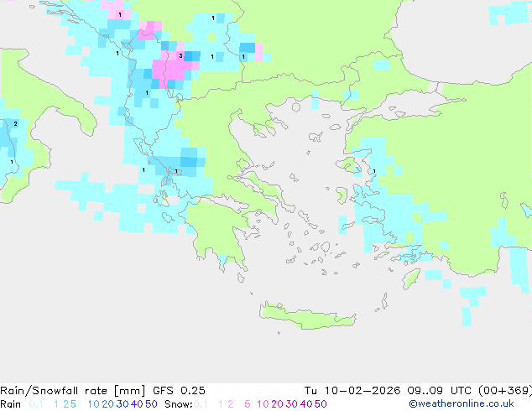
Task: Click the island of Rhodes on the map
Action: point(411,278)
